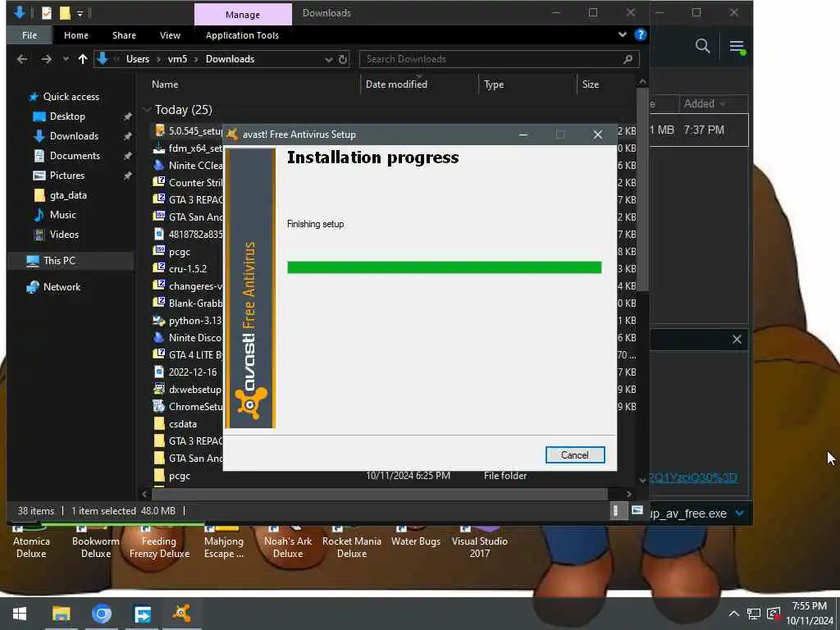Sort by the Type column header
This screenshot has width=840, height=630.
[493, 84]
